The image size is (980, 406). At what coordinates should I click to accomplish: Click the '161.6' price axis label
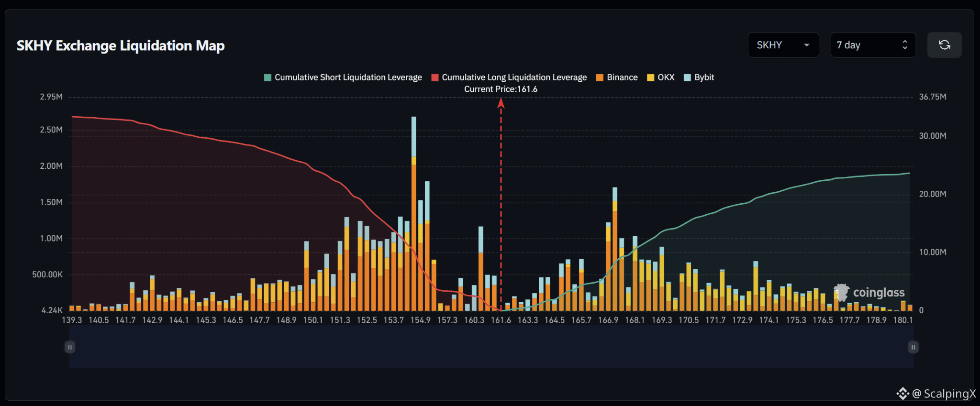click(x=501, y=320)
